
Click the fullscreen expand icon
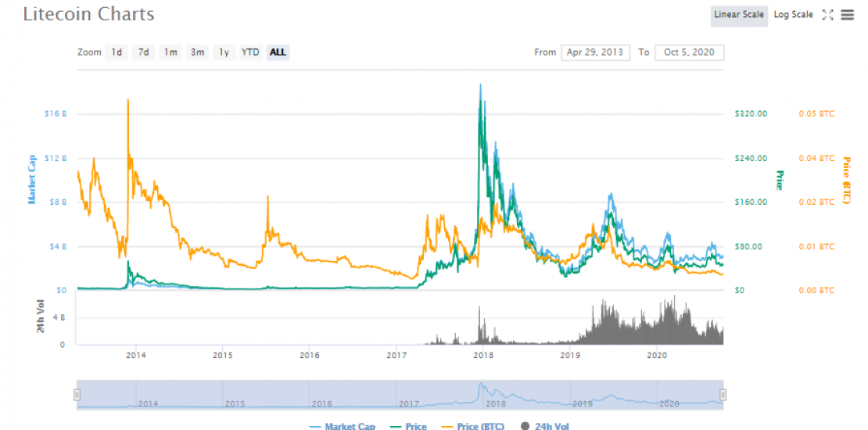pos(828,15)
